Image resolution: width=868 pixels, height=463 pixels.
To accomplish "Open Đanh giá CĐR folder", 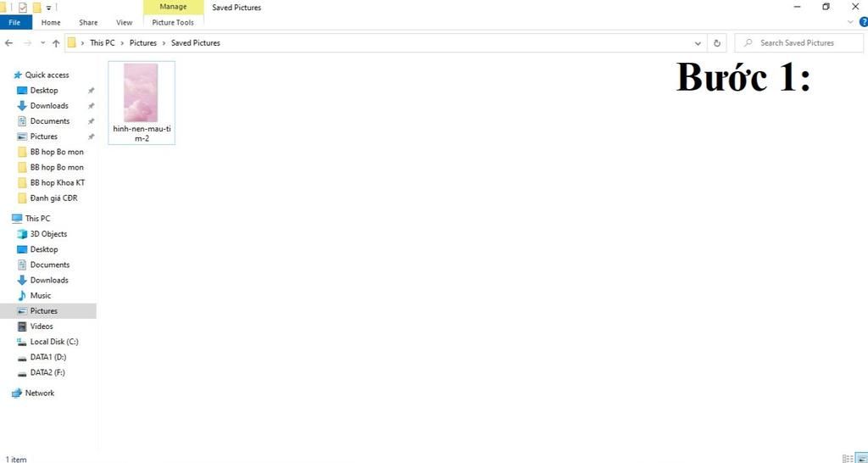I will pos(53,198).
